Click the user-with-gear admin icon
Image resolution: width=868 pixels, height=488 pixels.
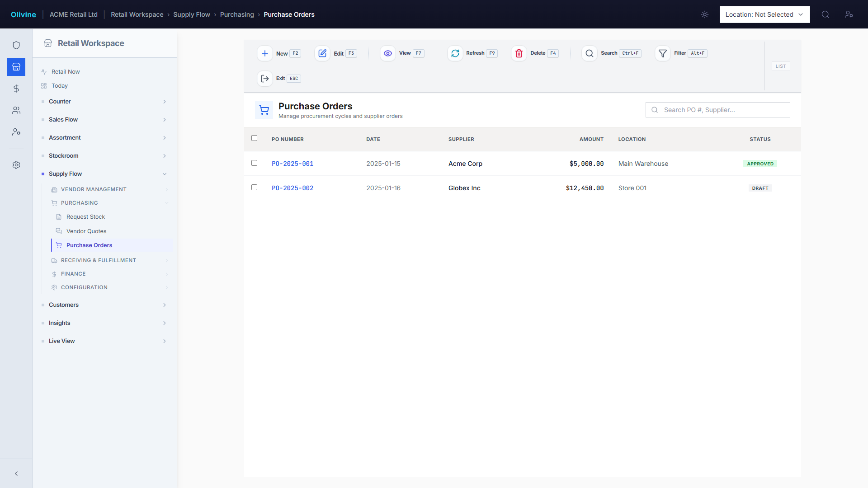(x=16, y=132)
